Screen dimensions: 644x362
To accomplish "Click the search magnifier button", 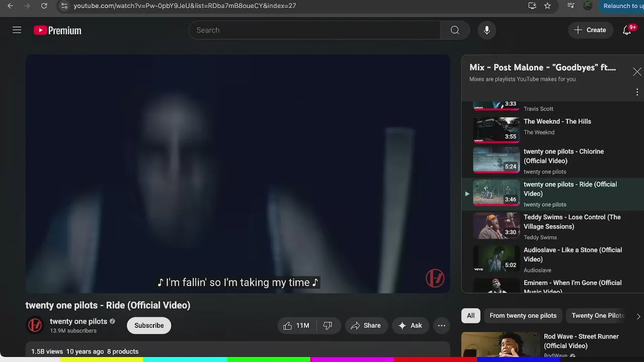I will (x=455, y=30).
